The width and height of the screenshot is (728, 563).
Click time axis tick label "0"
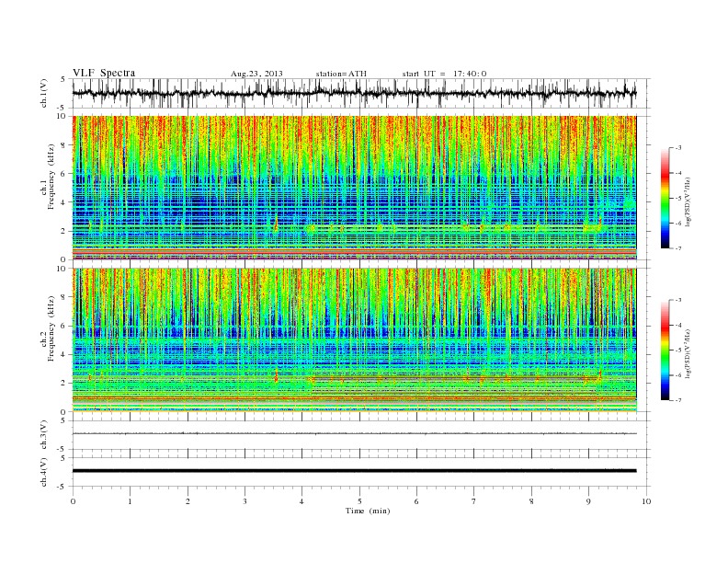point(73,501)
